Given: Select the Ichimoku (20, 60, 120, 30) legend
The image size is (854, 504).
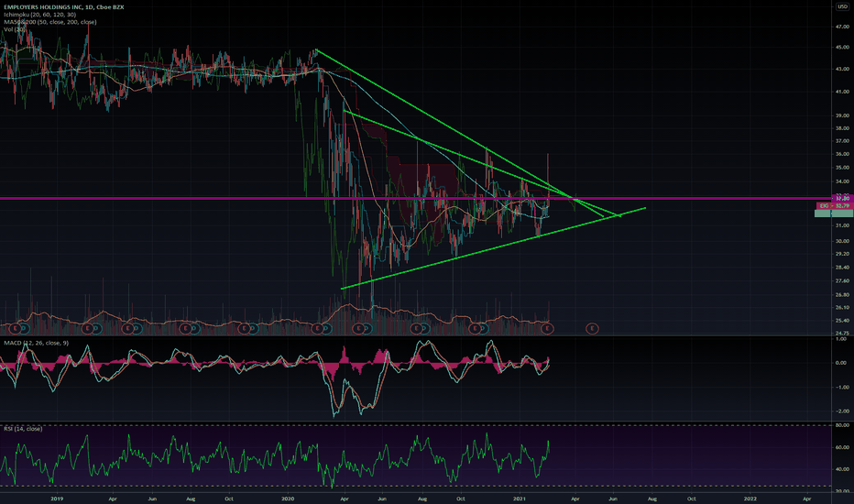Looking at the screenshot, I should [x=39, y=15].
